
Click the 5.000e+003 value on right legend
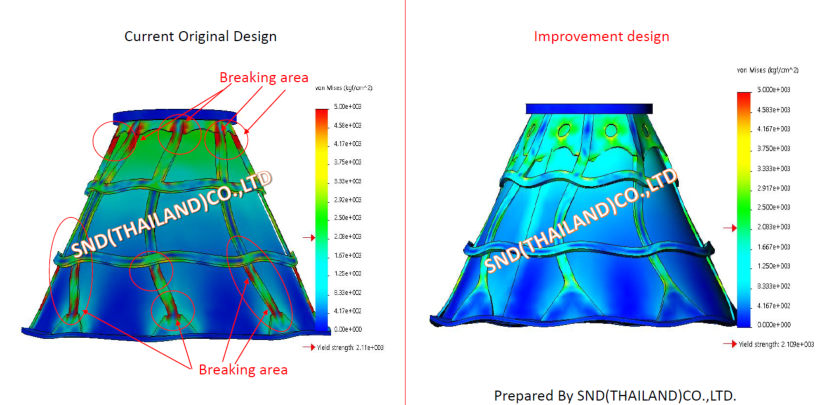pyautogui.click(x=776, y=93)
